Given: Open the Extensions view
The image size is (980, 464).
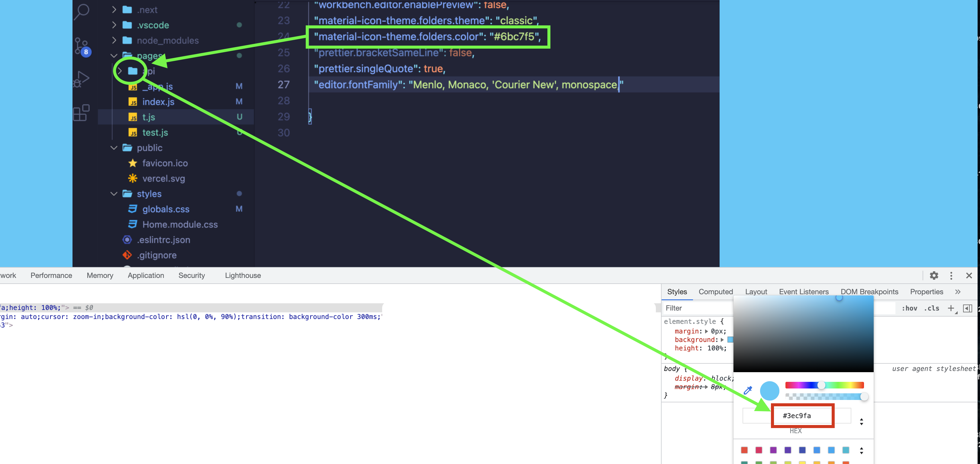Looking at the screenshot, I should pos(81,111).
